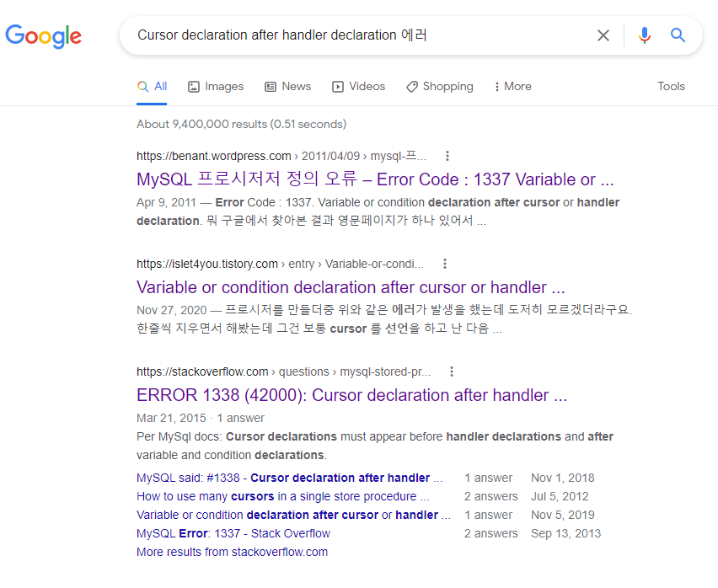The height and width of the screenshot is (588, 718).
Task: Open 'How to use many cursors' sublink
Action: click(282, 496)
